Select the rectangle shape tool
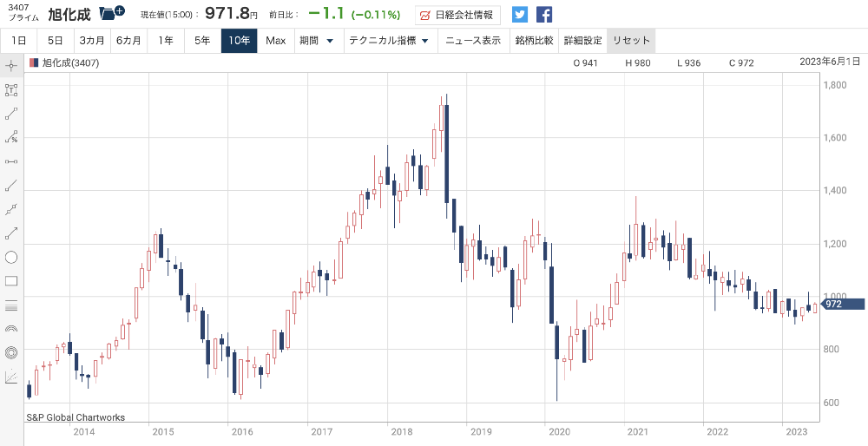Viewport: 868px width, 446px height. coord(11,281)
